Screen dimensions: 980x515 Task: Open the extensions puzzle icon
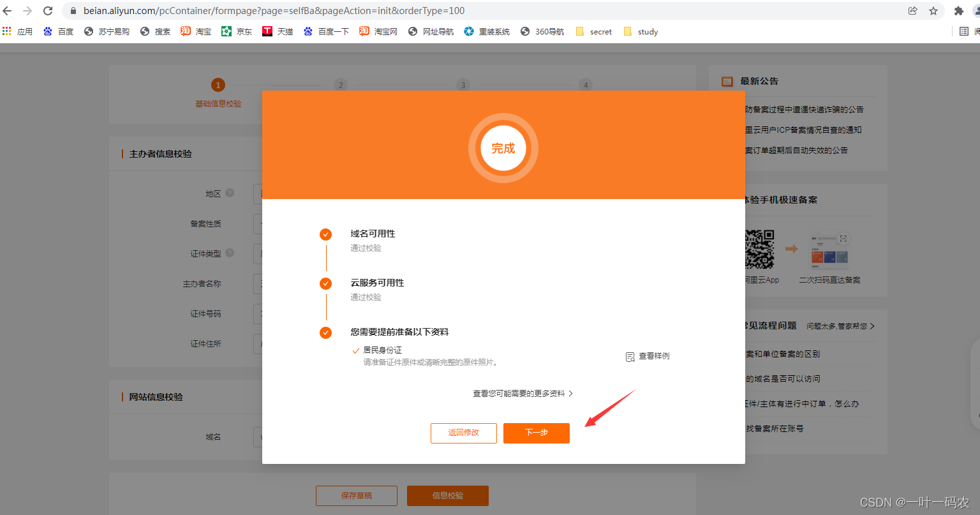958,11
